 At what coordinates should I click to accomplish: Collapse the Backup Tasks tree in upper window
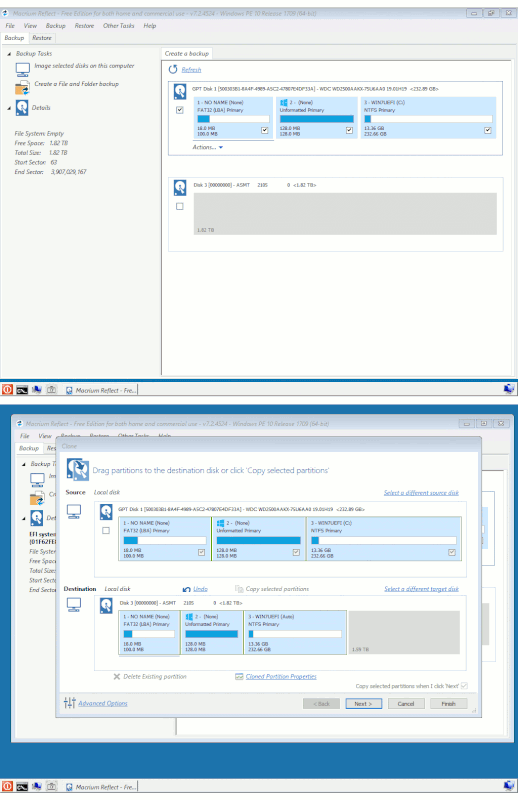pyautogui.click(x=9, y=54)
